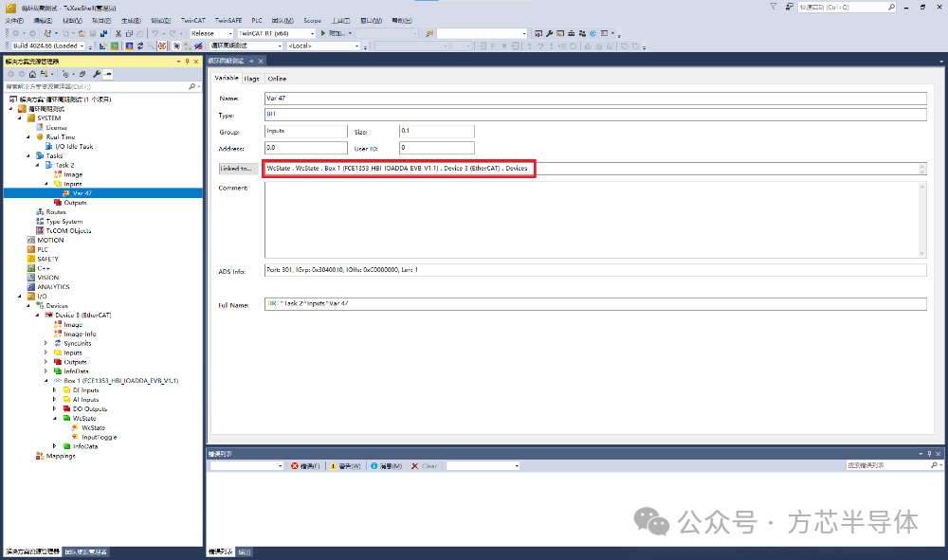948x560 pixels.
Task: Click the Toggle Free Run State icon
Action: pyautogui.click(x=162, y=45)
